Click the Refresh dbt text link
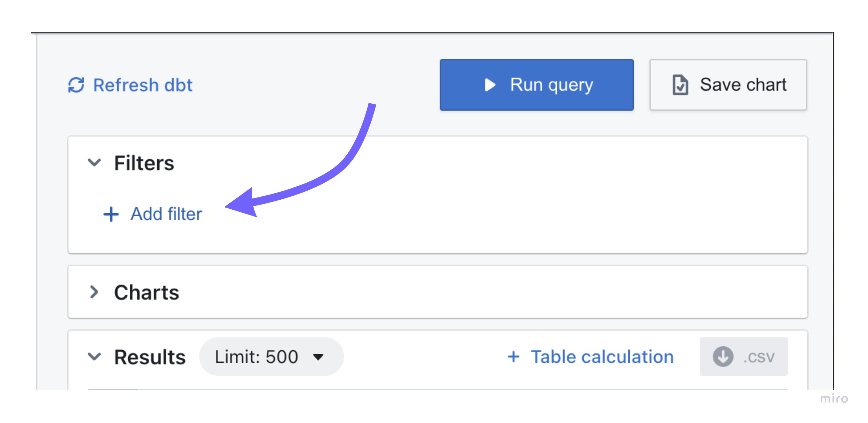868x423 pixels. pos(142,85)
